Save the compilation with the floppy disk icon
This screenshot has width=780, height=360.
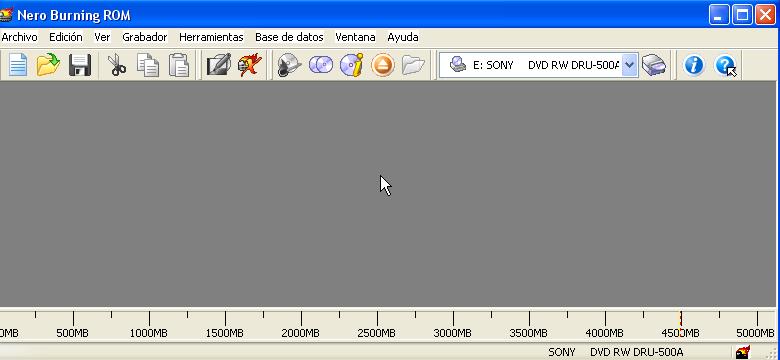(80, 65)
